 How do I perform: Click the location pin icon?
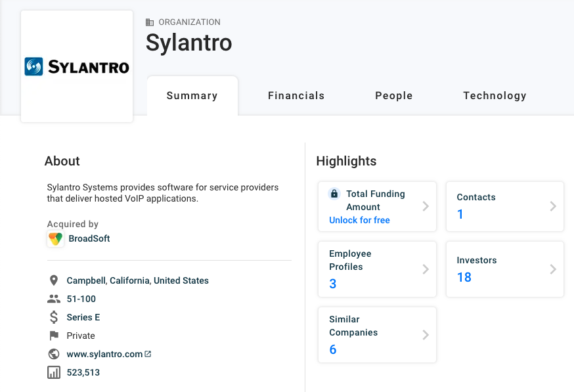point(54,281)
